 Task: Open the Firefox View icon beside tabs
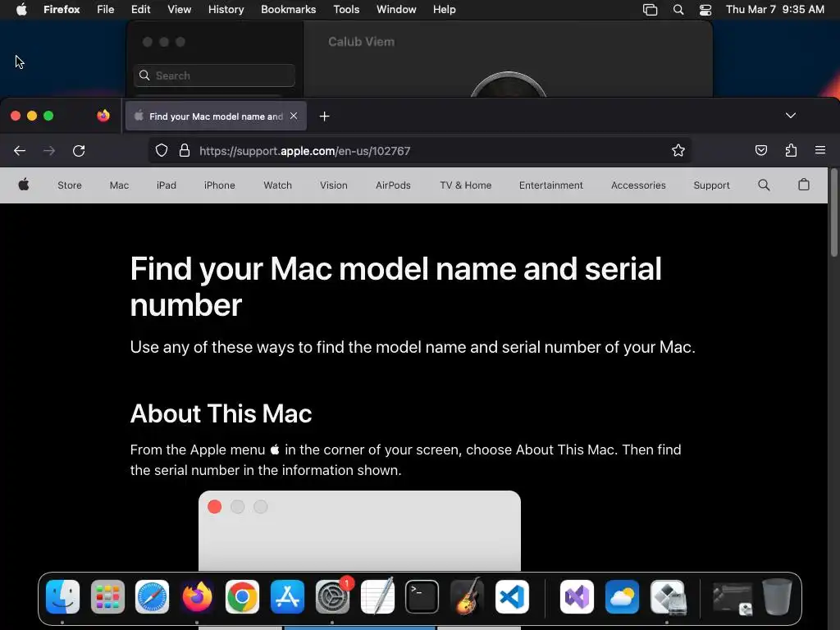(x=103, y=116)
